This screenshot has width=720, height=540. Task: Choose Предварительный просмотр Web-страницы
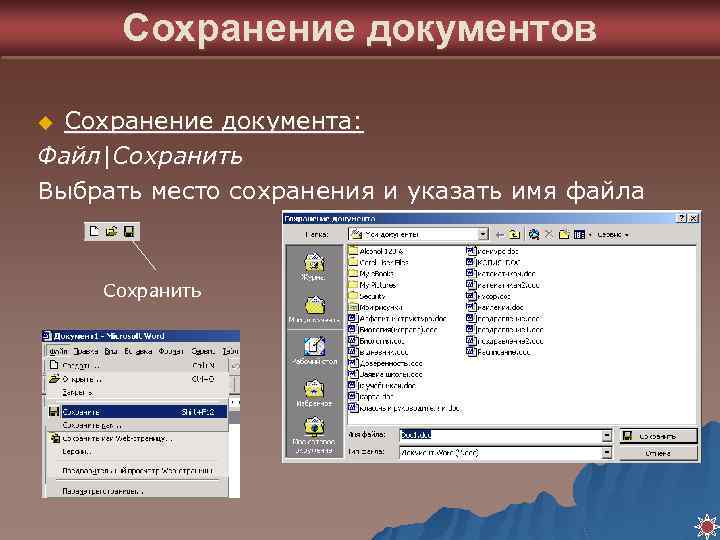[x=137, y=471]
